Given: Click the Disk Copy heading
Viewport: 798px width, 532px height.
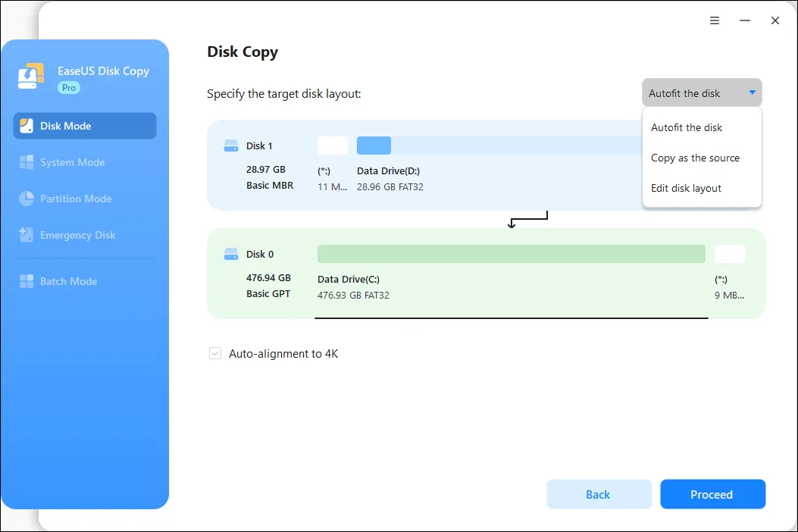Looking at the screenshot, I should point(243,52).
